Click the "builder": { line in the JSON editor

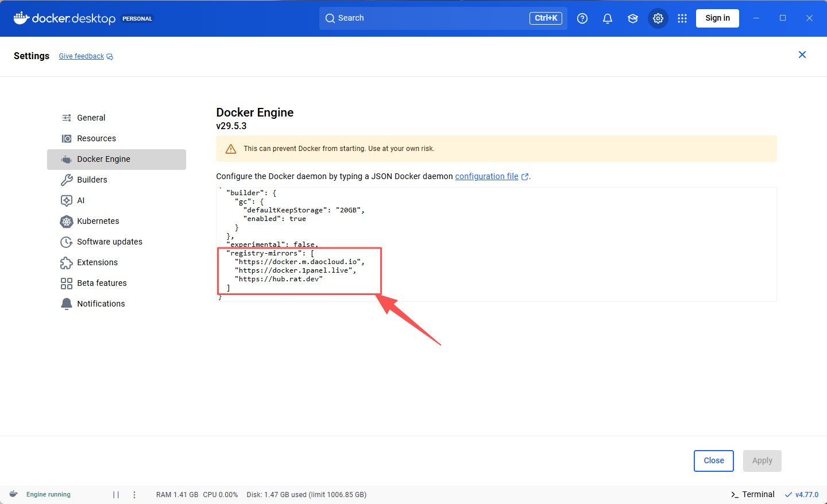[252, 193]
